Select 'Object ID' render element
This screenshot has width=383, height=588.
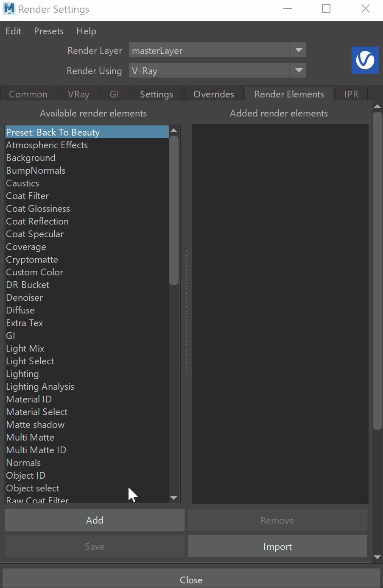87,475
